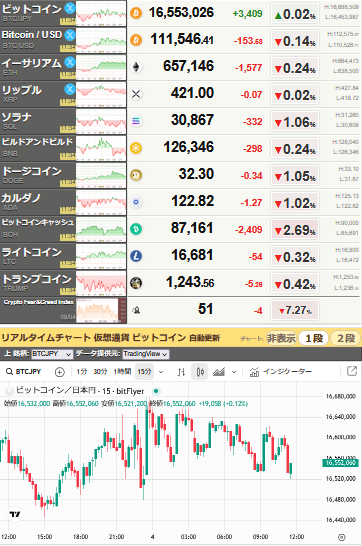This screenshot has height=546, width=362.
Task: Click the compare symbol plus icon
Action: pyautogui.click(x=60, y=372)
